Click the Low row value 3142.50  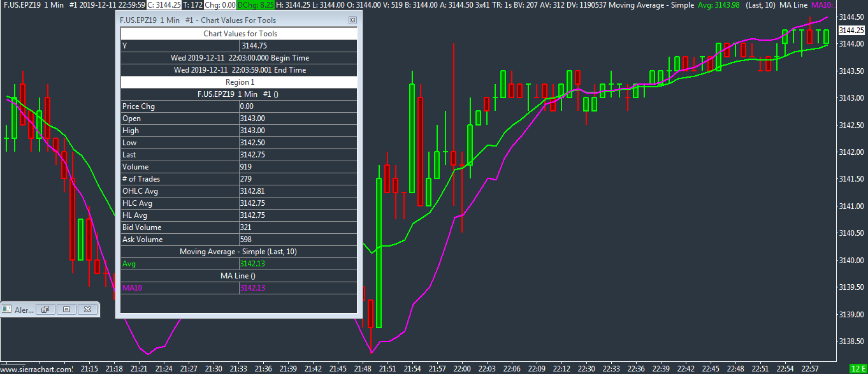tap(298, 143)
